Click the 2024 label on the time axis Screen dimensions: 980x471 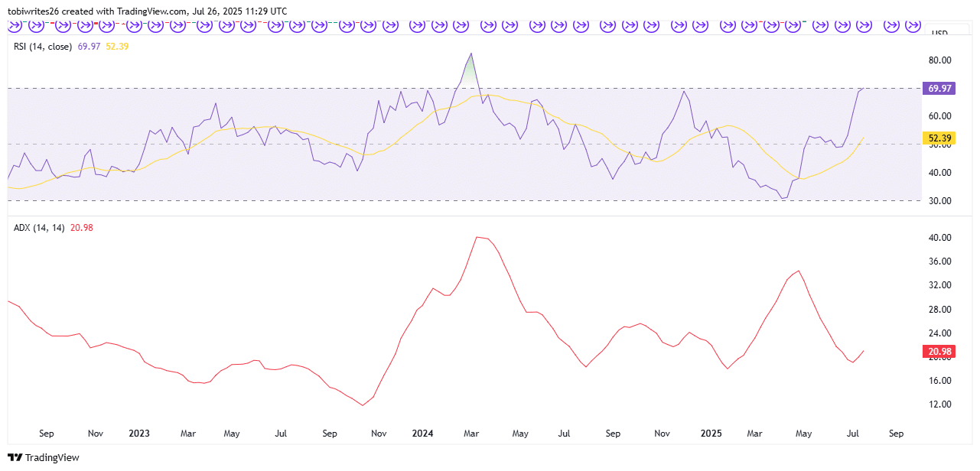422,434
